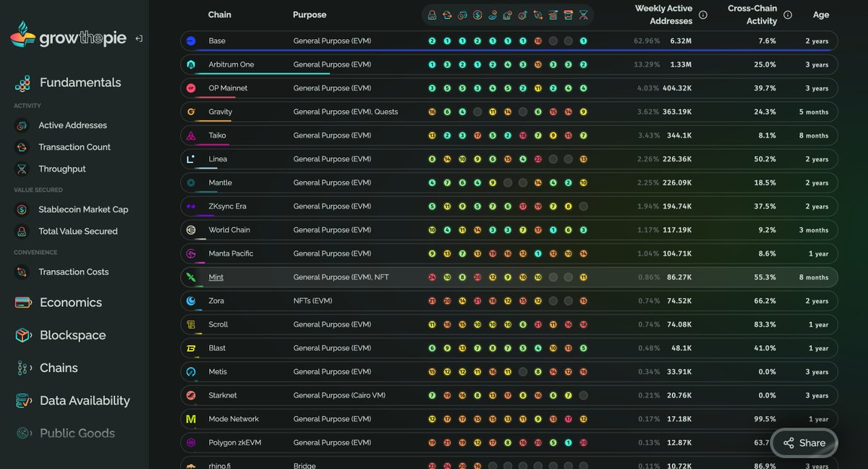Click the Share button
The image size is (868, 469).
click(x=804, y=443)
